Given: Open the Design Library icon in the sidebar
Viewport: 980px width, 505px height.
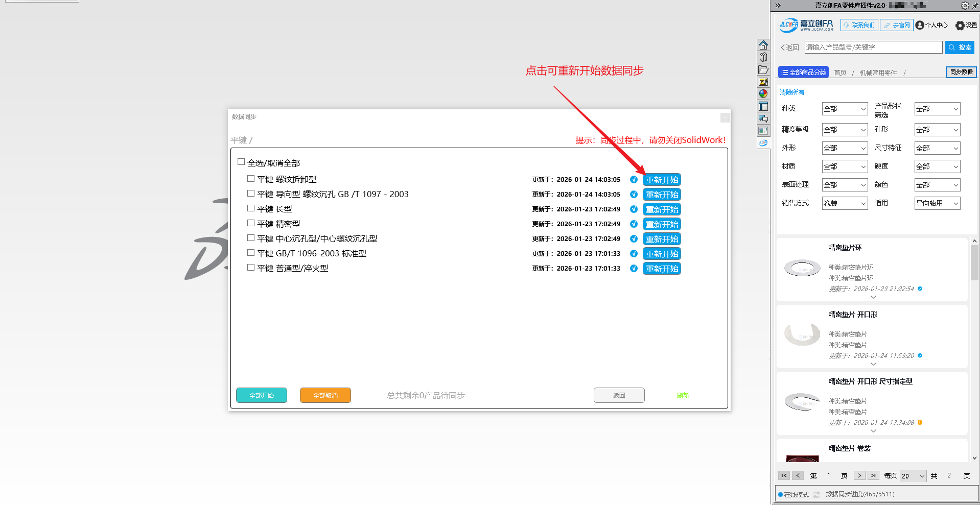Looking at the screenshot, I should [763, 57].
